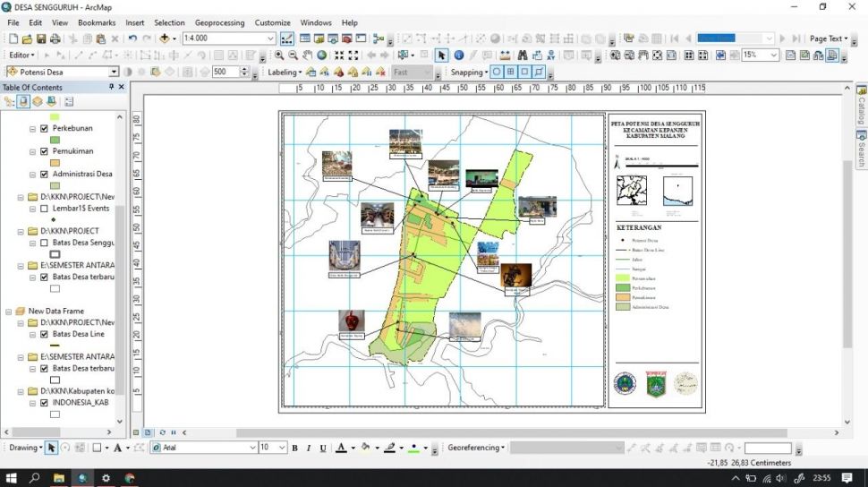Toggle Administrasi Desa layer visibility
Image resolution: width=868 pixels, height=487 pixels.
[x=44, y=174]
